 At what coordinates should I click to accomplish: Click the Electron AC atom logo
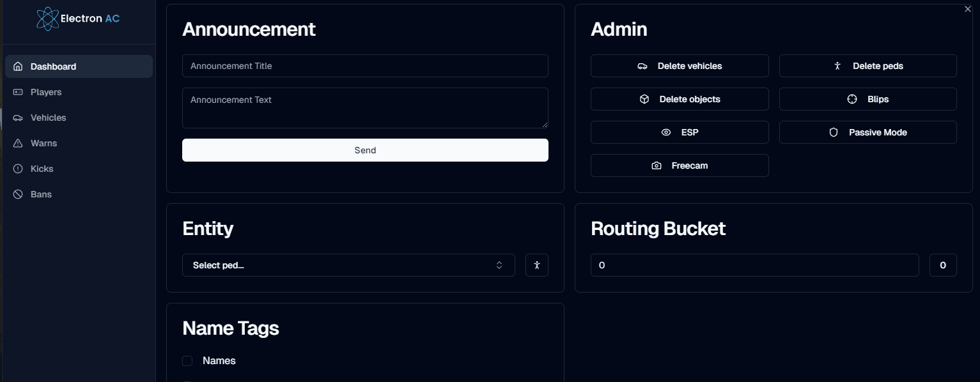coord(47,19)
